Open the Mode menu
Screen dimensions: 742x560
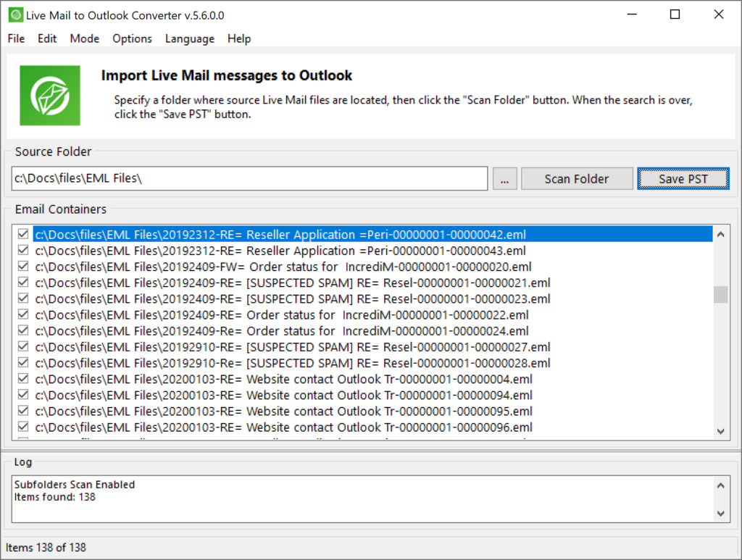(x=85, y=38)
